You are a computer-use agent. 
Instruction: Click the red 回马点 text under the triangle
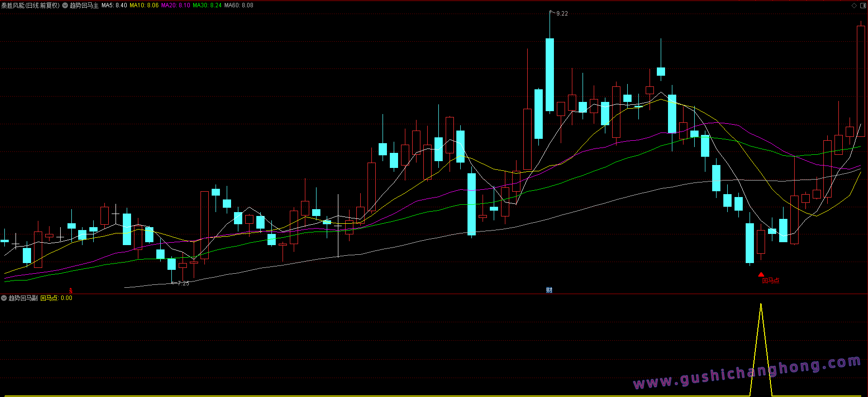pyautogui.click(x=770, y=281)
